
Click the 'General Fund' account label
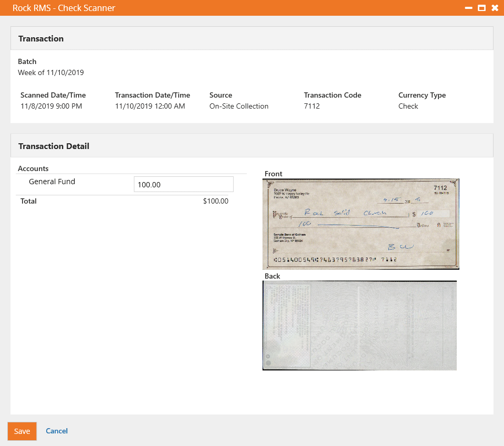(52, 182)
